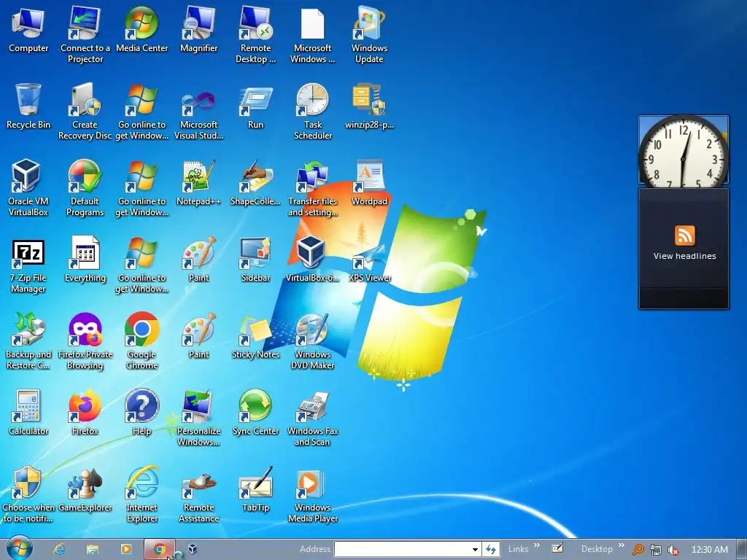The image size is (747, 560).
Task: Expand the Links toolbar chevron
Action: point(537,545)
